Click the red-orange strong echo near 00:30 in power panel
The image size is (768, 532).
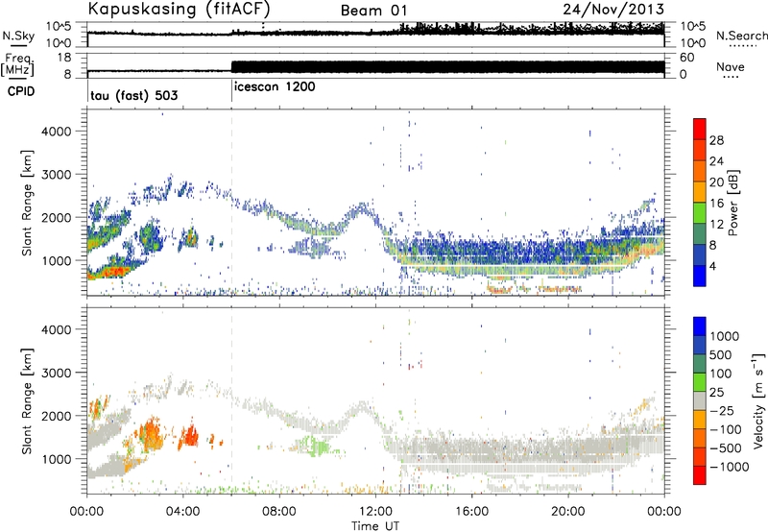pos(108,271)
